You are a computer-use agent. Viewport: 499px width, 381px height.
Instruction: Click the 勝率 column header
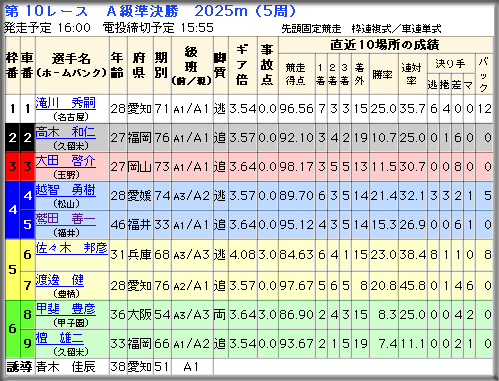(383, 74)
